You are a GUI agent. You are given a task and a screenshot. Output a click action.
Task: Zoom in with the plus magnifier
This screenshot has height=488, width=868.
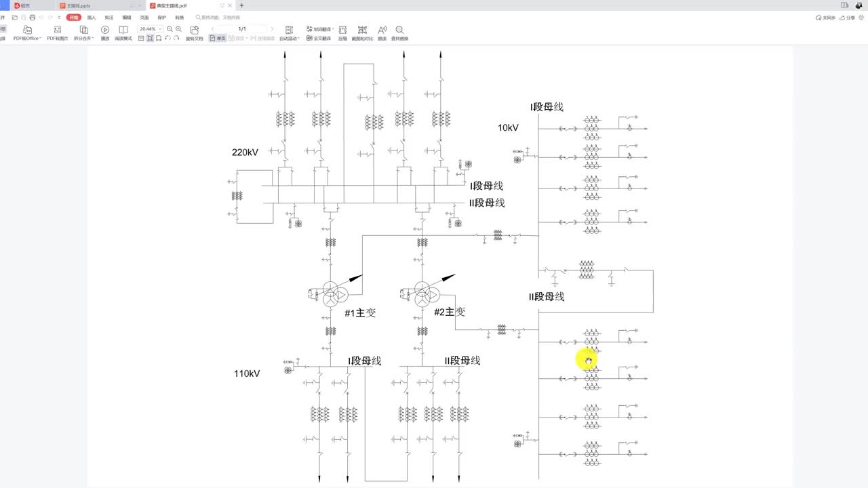[178, 29]
